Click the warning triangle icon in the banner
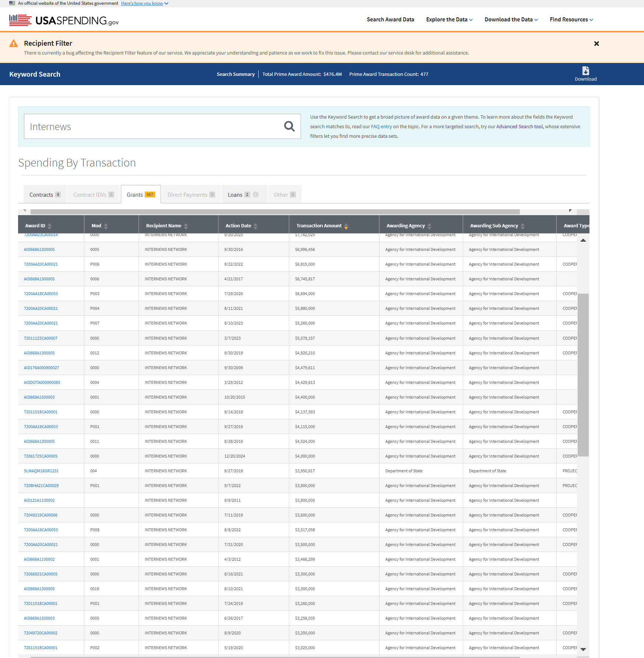The height and width of the screenshot is (658, 644). [14, 43]
